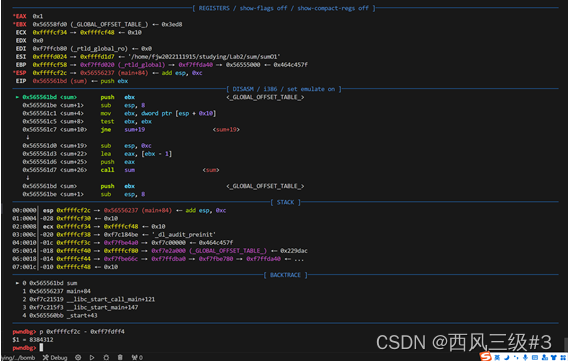Click stack entry 07:001c line
The height and width of the screenshot is (362, 568).
click(x=65, y=267)
